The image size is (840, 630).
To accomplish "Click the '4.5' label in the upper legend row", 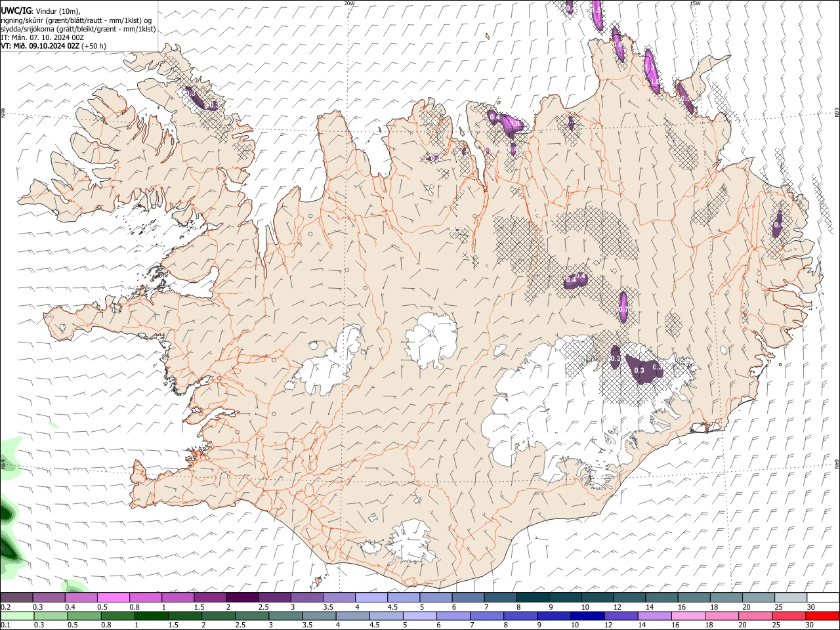I will (x=391, y=607).
